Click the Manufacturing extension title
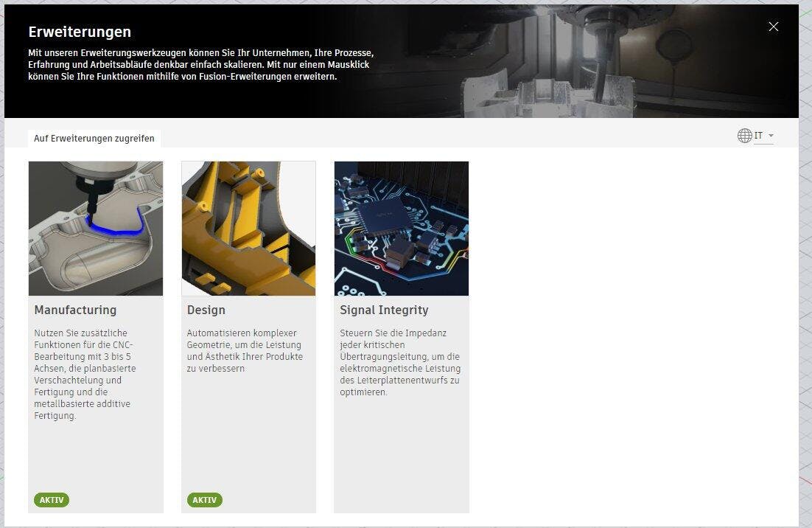The image size is (812, 528). 75,310
